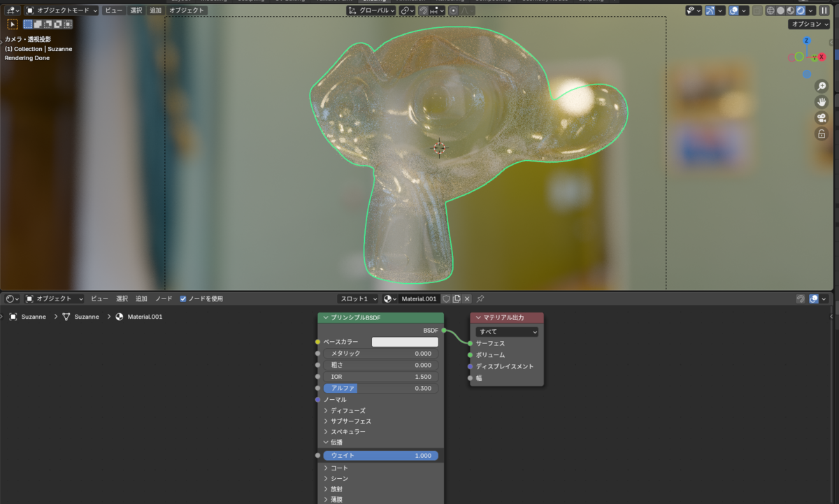Toggle the node editor snap icon

pos(801,298)
